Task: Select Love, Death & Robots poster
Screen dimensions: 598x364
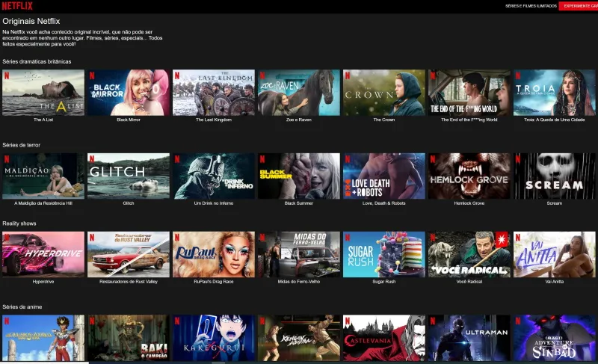Action: tap(384, 176)
